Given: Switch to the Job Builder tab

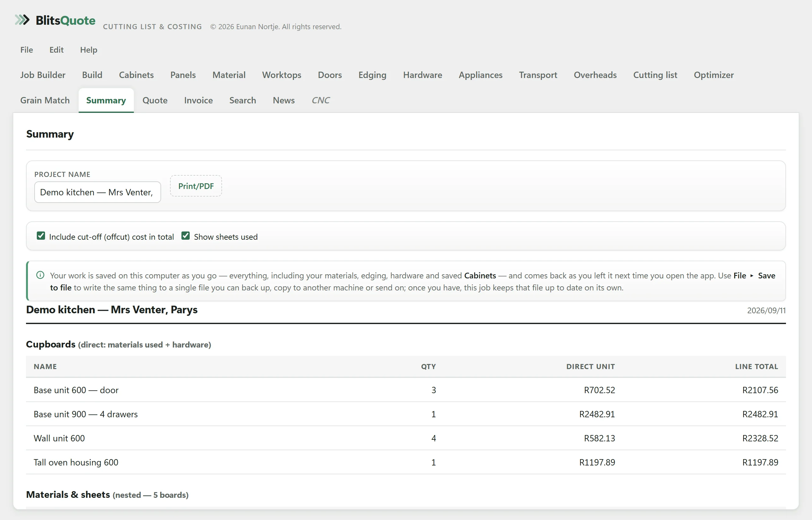Looking at the screenshot, I should 43,75.
